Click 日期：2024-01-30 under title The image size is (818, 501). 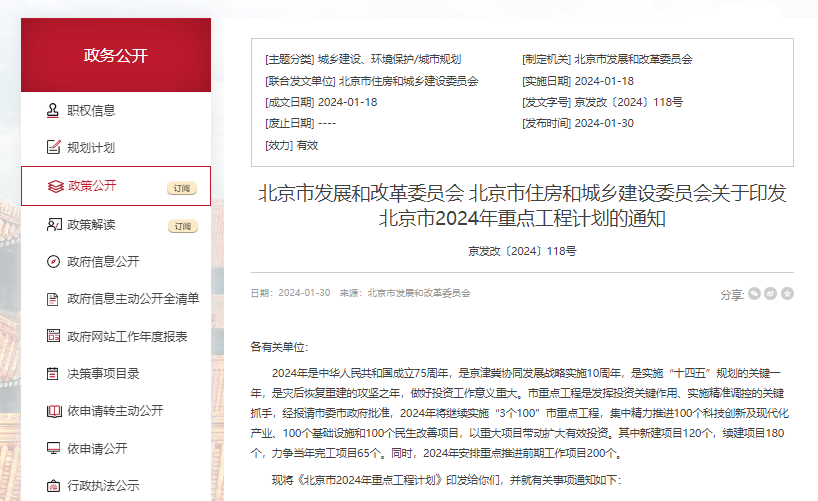[x=291, y=293]
